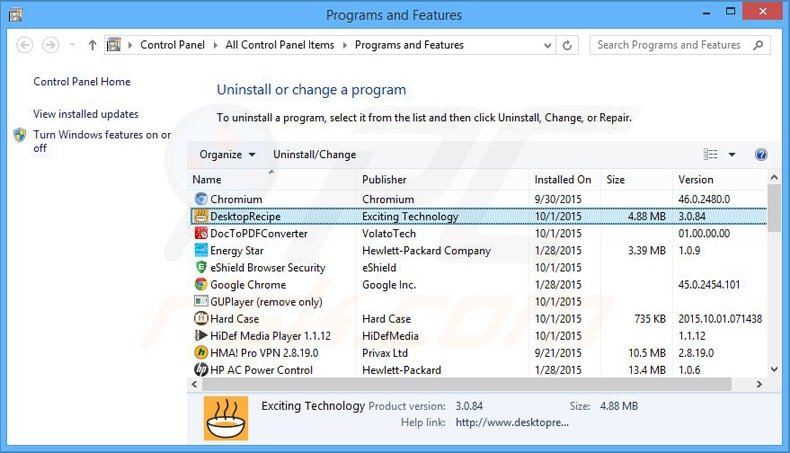790x453 pixels.
Task: Click the desktopre help link URL
Action: (x=512, y=422)
